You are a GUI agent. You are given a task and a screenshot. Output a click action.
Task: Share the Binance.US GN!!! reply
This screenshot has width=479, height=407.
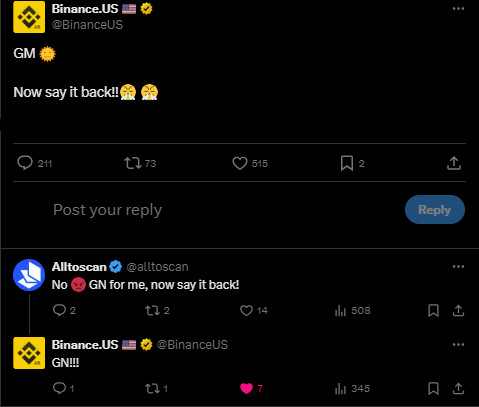[x=458, y=388]
